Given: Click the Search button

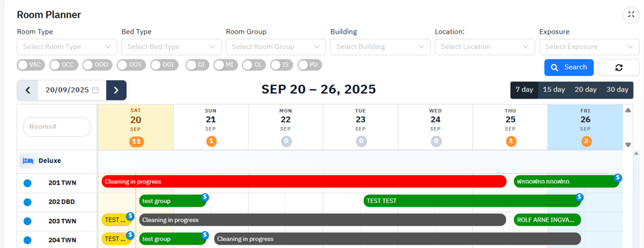Looking at the screenshot, I should point(569,67).
